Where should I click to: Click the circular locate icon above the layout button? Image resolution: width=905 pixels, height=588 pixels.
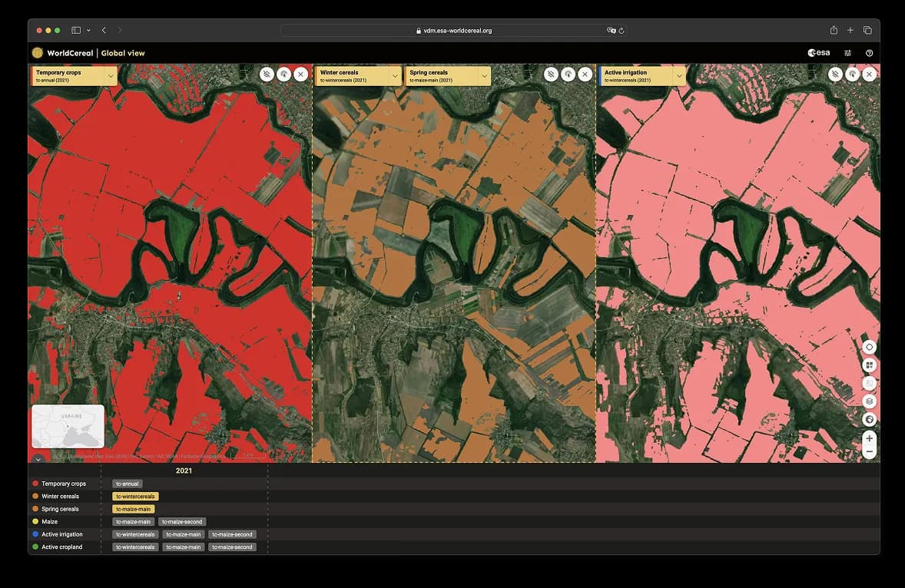pyautogui.click(x=869, y=347)
